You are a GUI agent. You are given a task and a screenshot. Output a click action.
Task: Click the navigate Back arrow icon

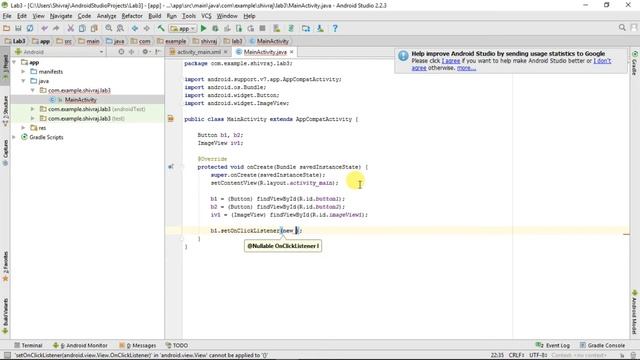tap(135, 28)
